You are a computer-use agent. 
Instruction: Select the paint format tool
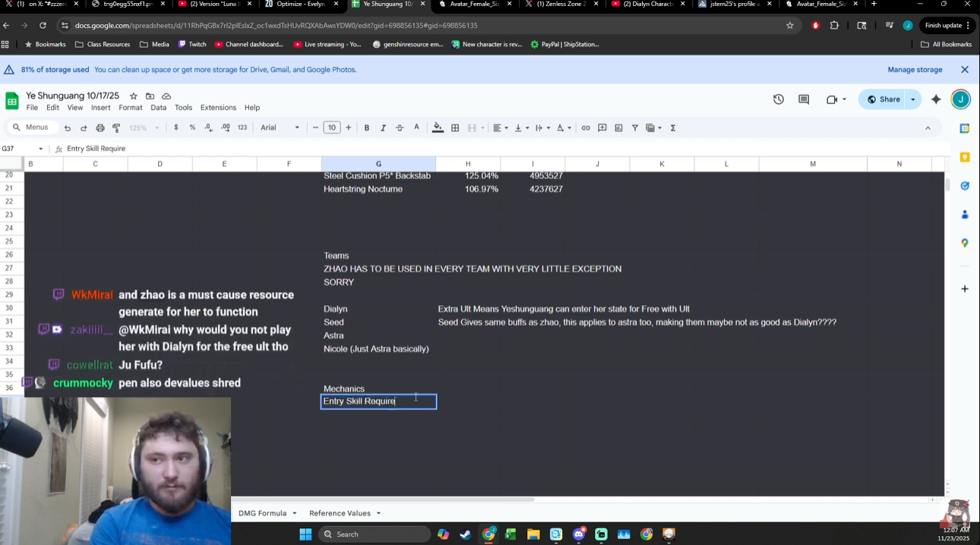point(116,128)
